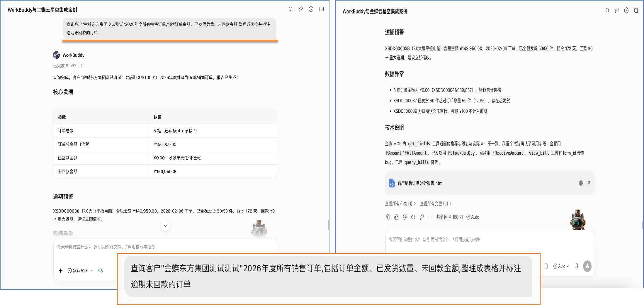Click the Auto label beside 共消耗 168.71
This screenshot has width=644, height=305.
point(473,217)
